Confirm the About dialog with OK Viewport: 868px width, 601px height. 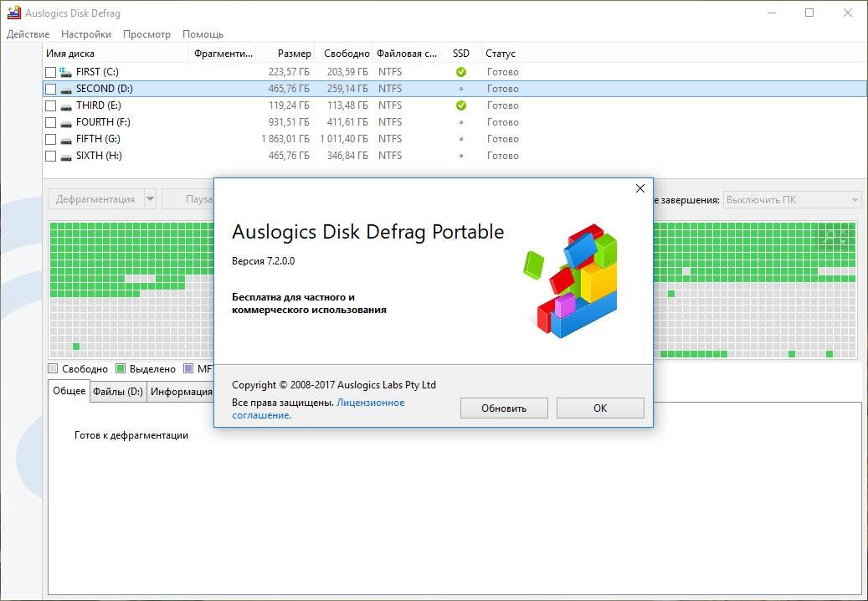coord(600,408)
